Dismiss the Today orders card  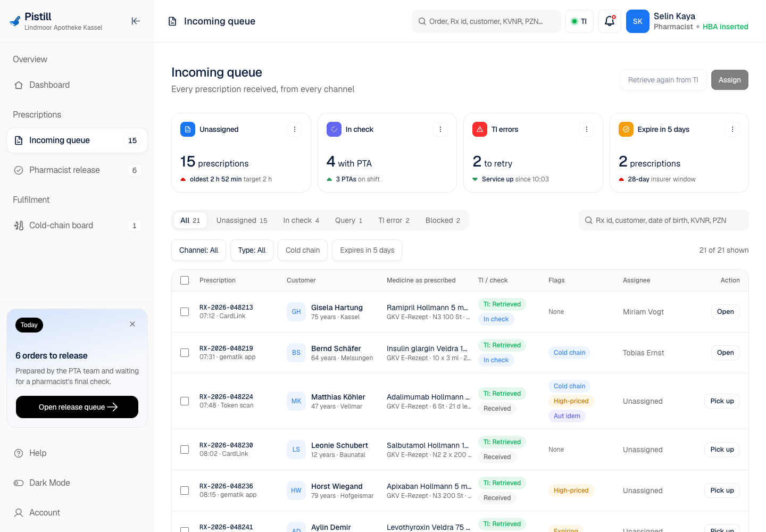tap(132, 324)
